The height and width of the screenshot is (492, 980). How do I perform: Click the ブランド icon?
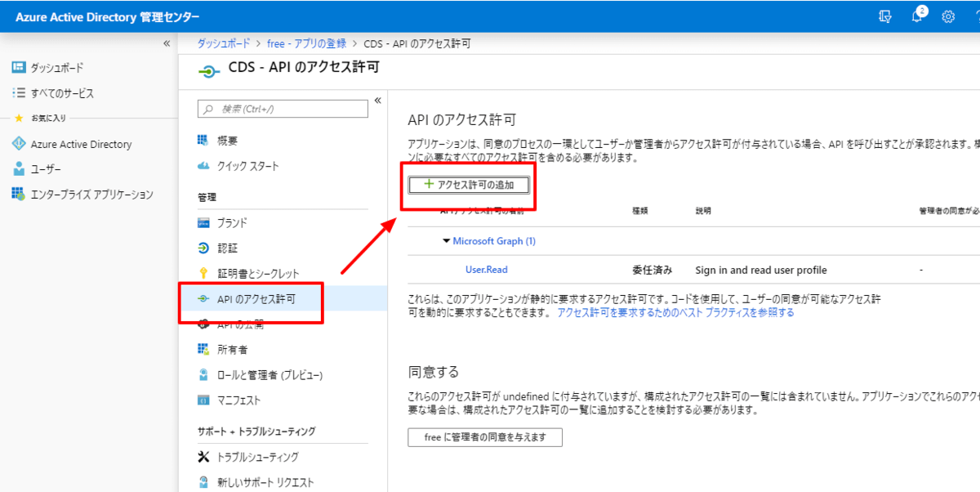[x=203, y=222]
